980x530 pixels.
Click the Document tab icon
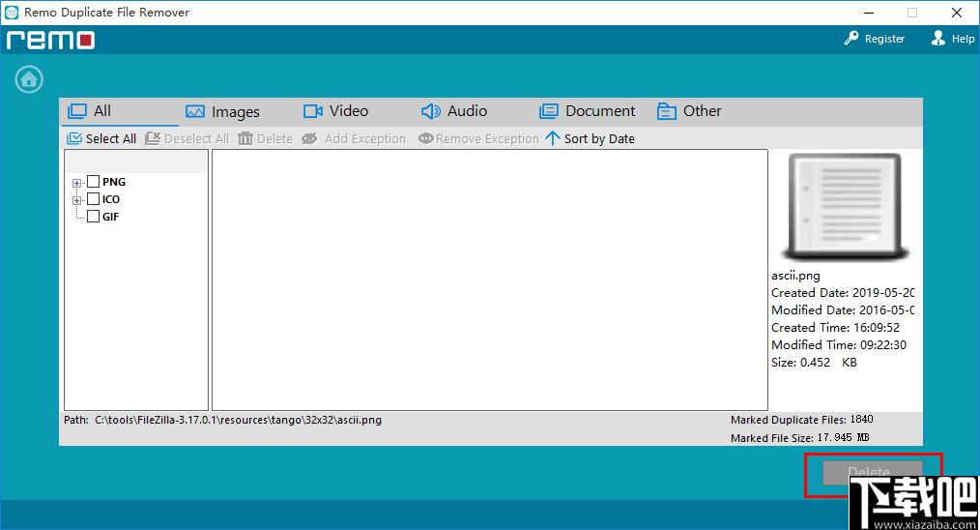[x=548, y=111]
